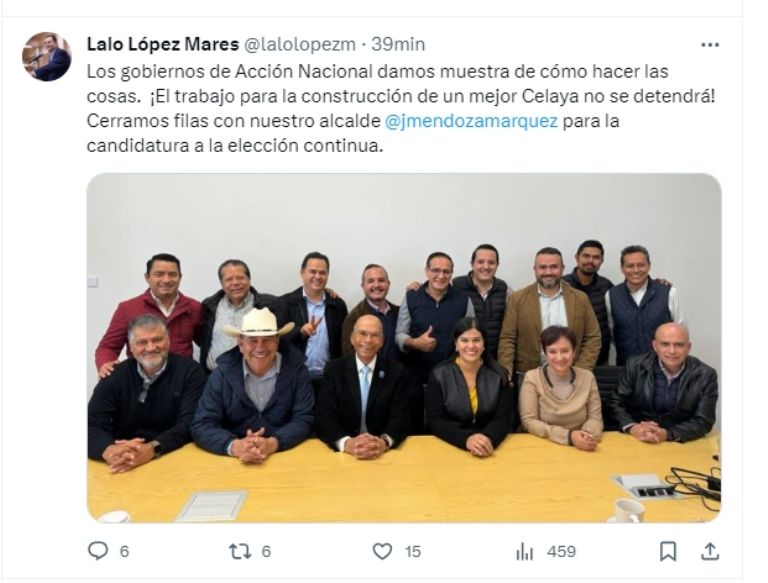Share the tweet via the upload icon
768x583 pixels.
click(x=710, y=551)
